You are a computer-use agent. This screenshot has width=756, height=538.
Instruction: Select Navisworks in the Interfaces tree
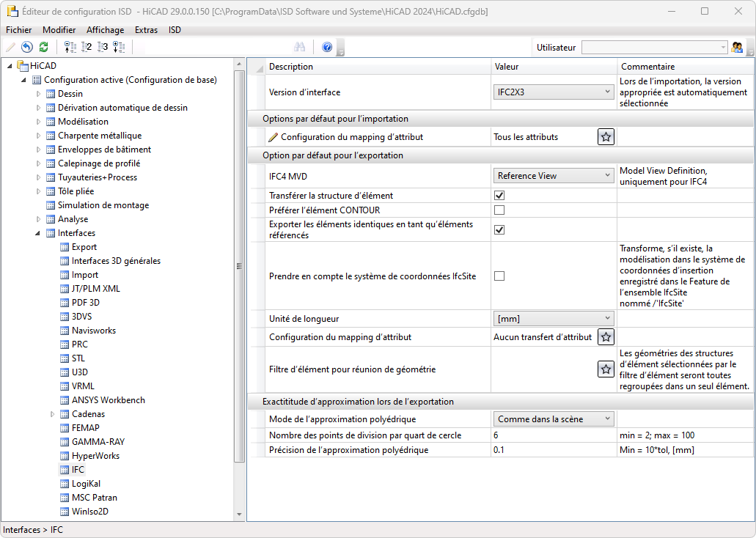pos(93,331)
